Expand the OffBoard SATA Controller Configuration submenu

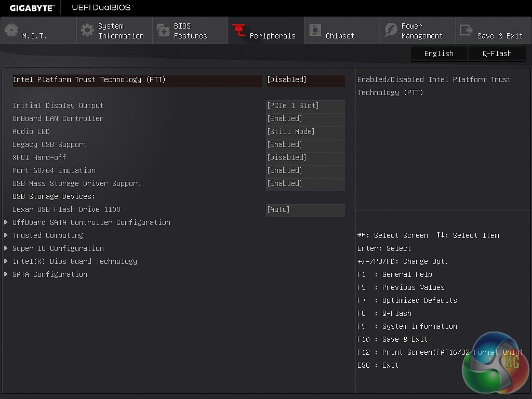tap(91, 222)
